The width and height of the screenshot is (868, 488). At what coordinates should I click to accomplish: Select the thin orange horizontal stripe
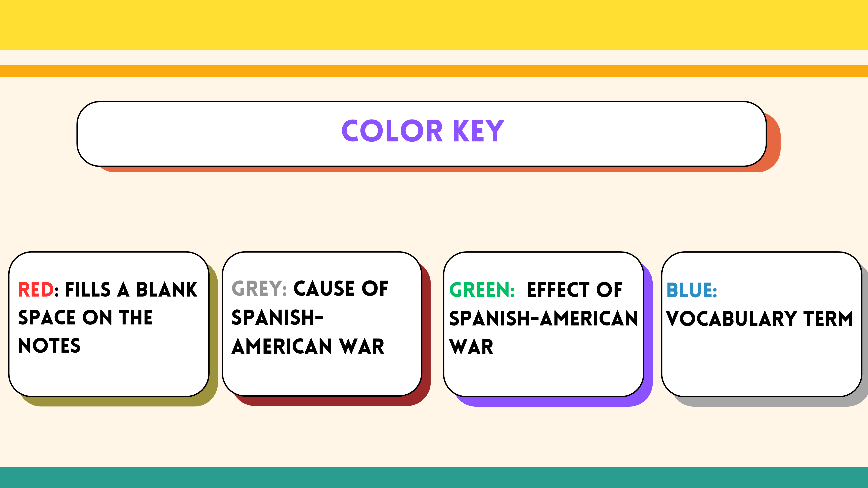[x=434, y=71]
